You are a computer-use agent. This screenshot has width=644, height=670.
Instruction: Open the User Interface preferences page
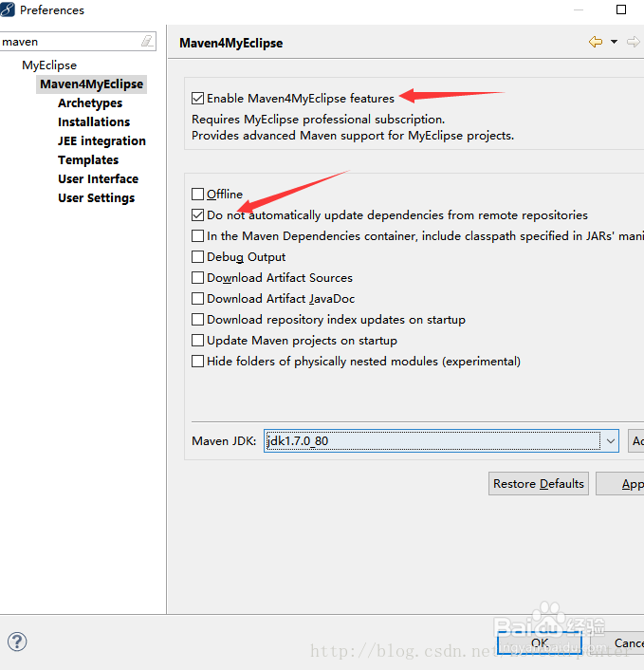[x=99, y=179]
